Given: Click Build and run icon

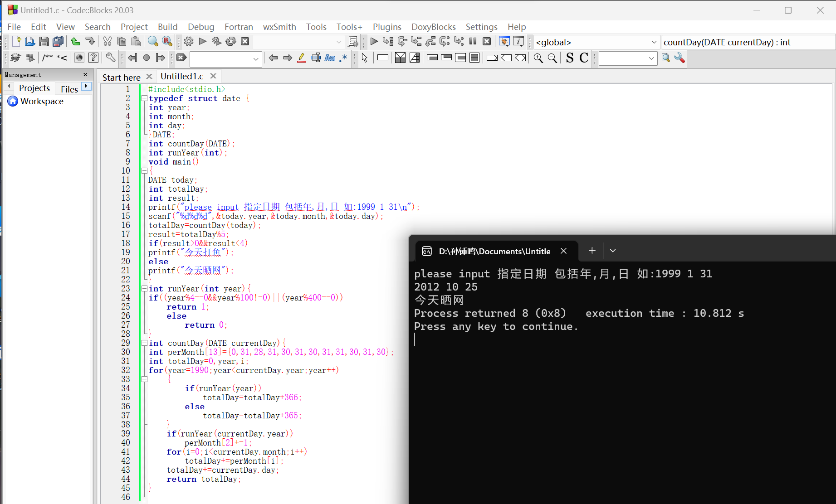Looking at the screenshot, I should tap(217, 42).
